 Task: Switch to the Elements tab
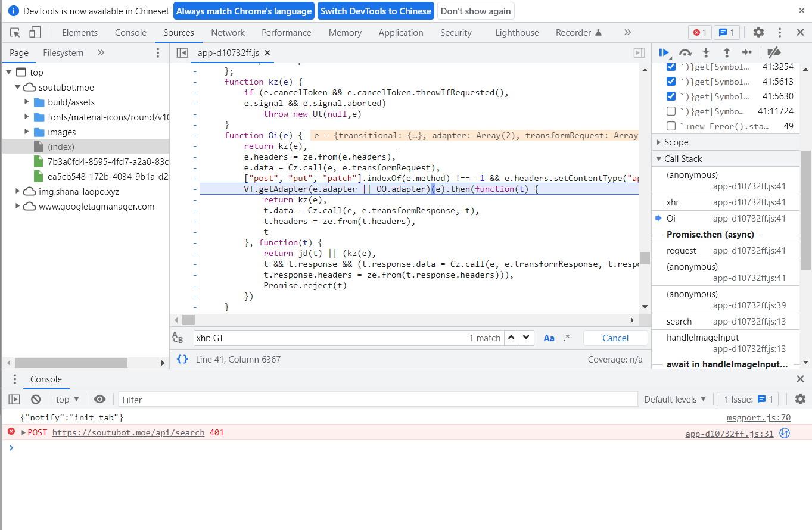click(x=80, y=33)
